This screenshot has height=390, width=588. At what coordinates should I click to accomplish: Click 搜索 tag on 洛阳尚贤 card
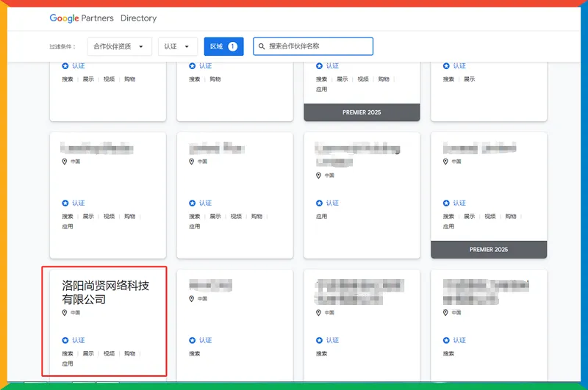point(68,353)
